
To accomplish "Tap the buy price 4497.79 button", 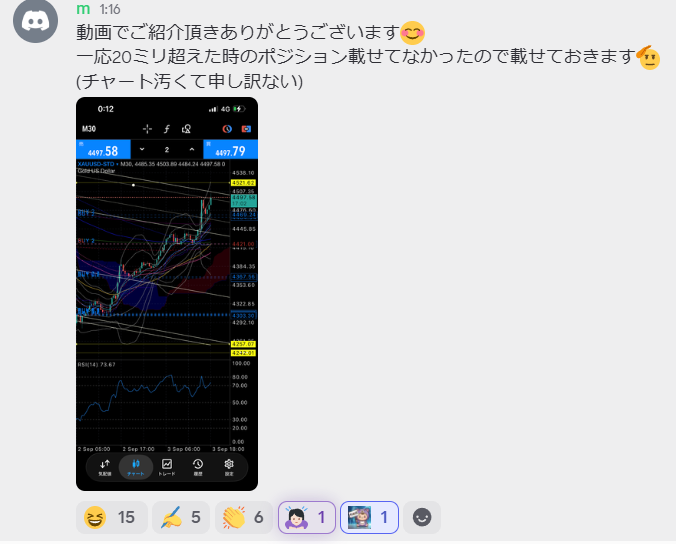I will coord(231,150).
